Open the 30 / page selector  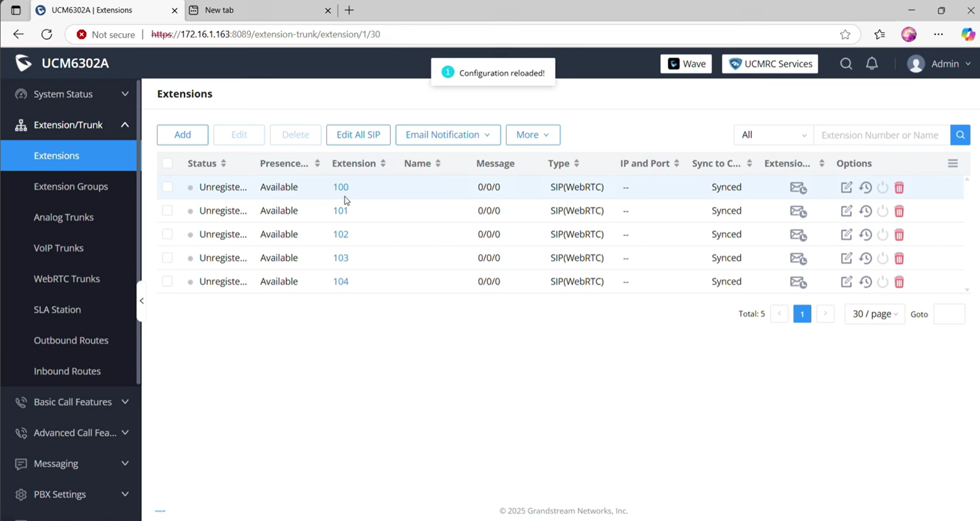[x=875, y=314]
